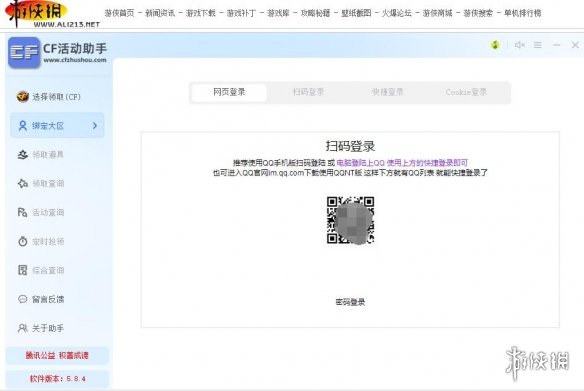Image resolution: width=584 pixels, height=391 pixels.
Task: Switch to the 网页登录 tab
Action: coord(229,92)
